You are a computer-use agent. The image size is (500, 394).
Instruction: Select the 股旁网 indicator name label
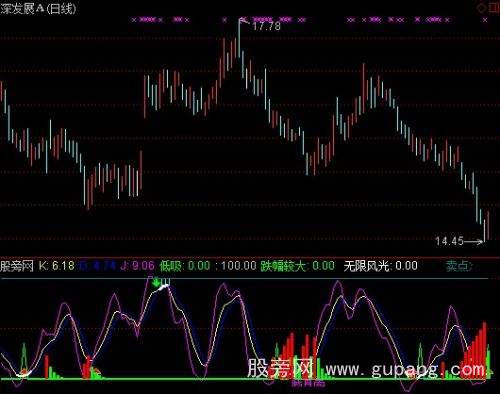(x=17, y=266)
